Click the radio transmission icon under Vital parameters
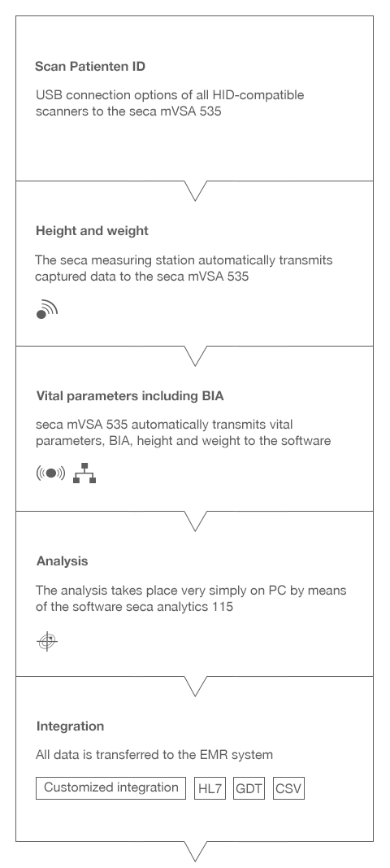 [50, 473]
